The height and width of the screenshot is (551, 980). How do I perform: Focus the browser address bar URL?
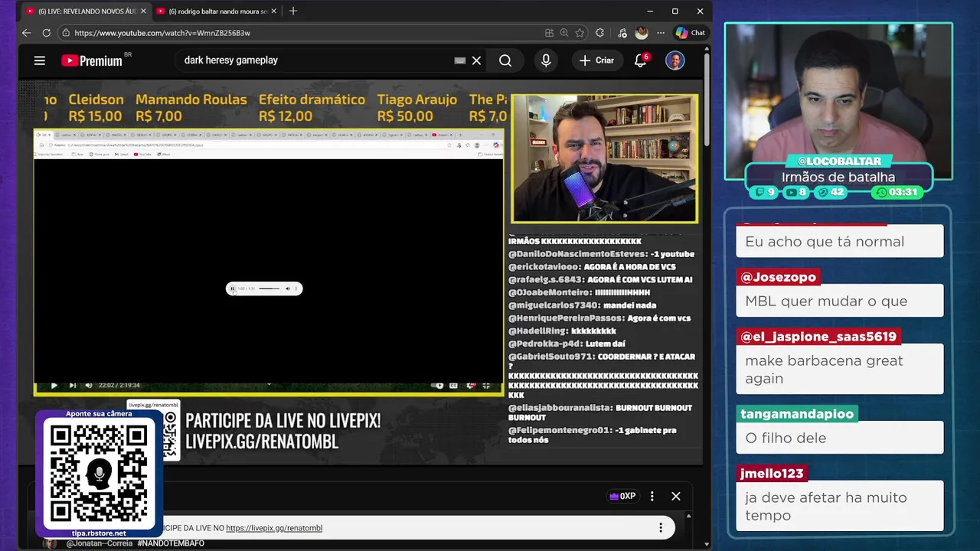tap(162, 33)
